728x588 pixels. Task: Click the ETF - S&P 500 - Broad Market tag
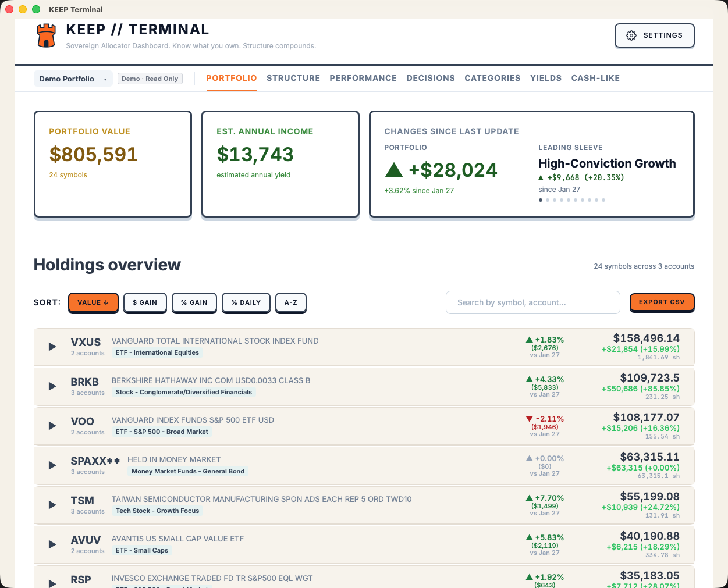[162, 432]
